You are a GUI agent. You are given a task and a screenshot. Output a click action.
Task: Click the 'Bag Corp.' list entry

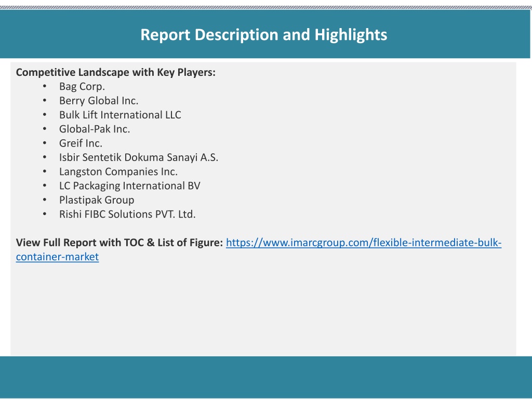(x=82, y=87)
